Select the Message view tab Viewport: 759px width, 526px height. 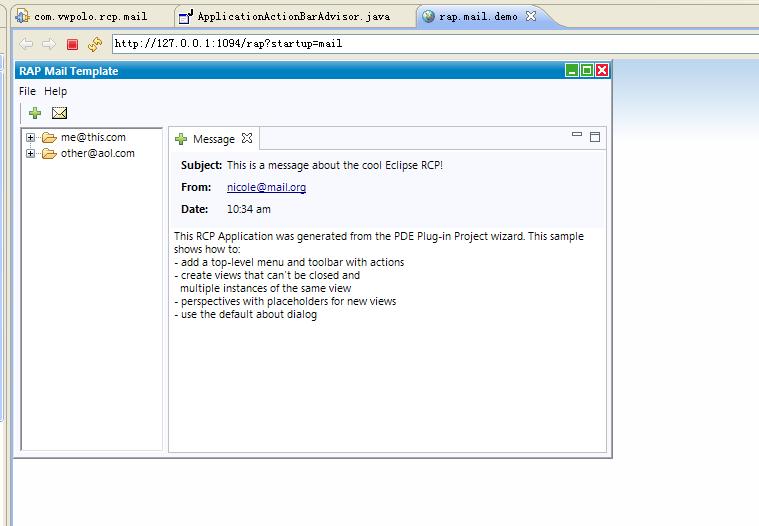(x=213, y=139)
